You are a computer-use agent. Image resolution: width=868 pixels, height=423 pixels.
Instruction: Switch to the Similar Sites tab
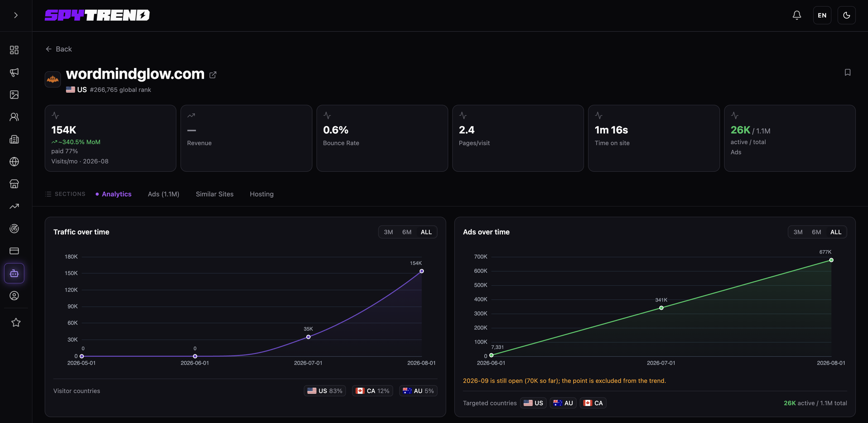215,194
